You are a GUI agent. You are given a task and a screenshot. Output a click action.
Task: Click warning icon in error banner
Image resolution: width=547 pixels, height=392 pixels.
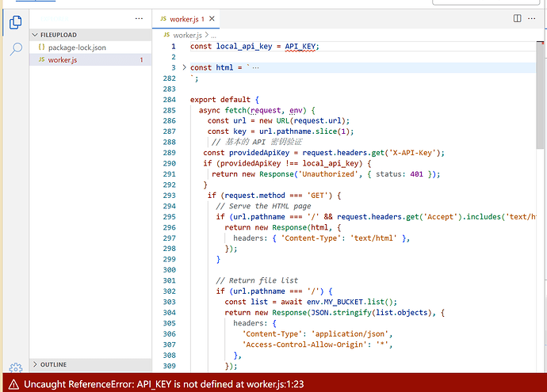tap(13, 384)
